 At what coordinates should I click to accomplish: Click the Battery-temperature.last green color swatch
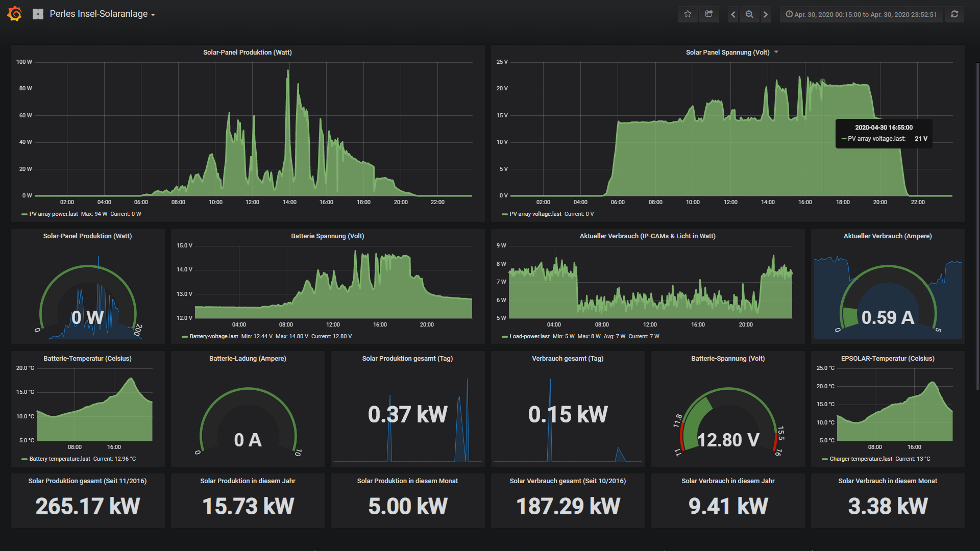pos(24,459)
